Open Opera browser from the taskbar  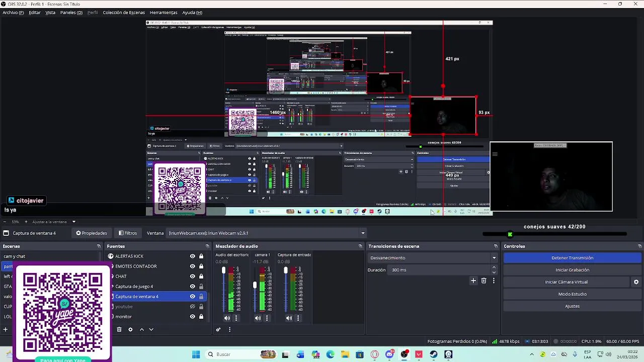pos(374,354)
